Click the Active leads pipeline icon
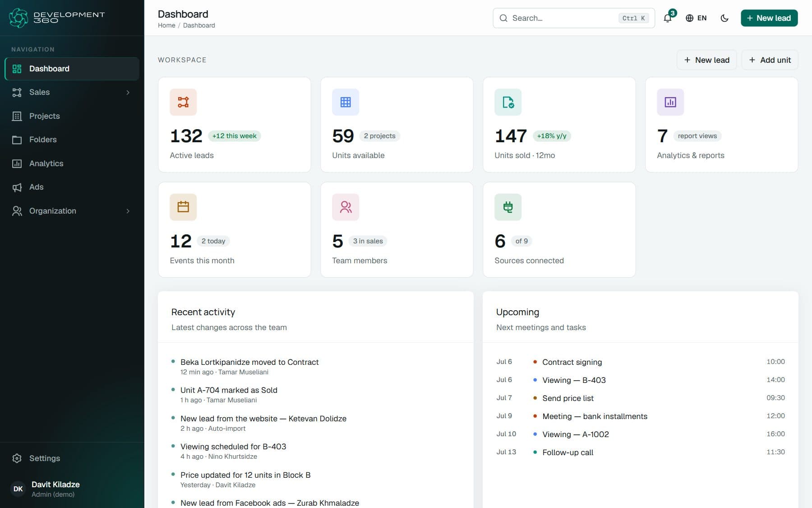This screenshot has width=812, height=508. pyautogui.click(x=183, y=102)
